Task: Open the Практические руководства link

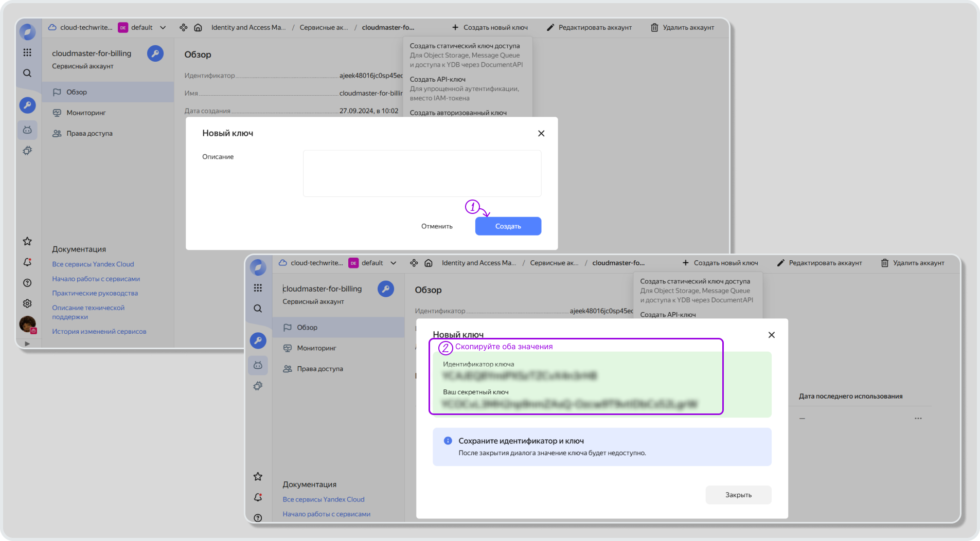Action: pyautogui.click(x=95, y=293)
